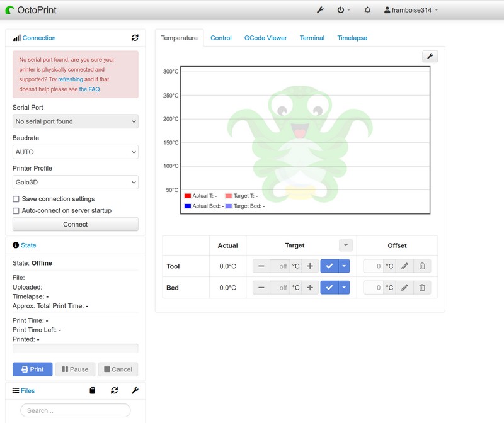Click the Tool actual 0.0°C value

(227, 266)
